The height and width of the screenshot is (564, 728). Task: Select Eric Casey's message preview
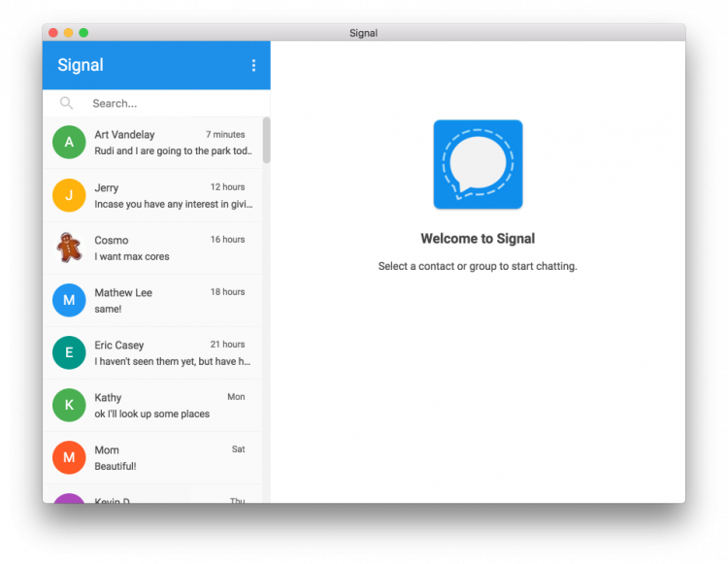173,362
